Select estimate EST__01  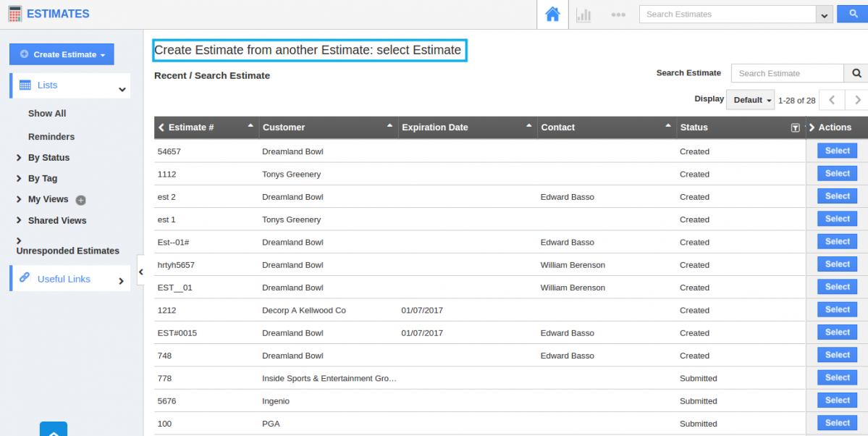point(837,287)
